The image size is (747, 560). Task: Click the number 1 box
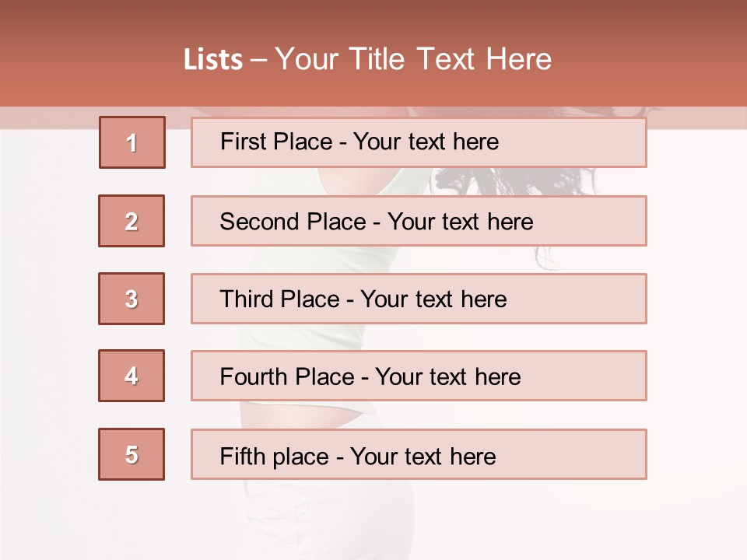[132, 142]
